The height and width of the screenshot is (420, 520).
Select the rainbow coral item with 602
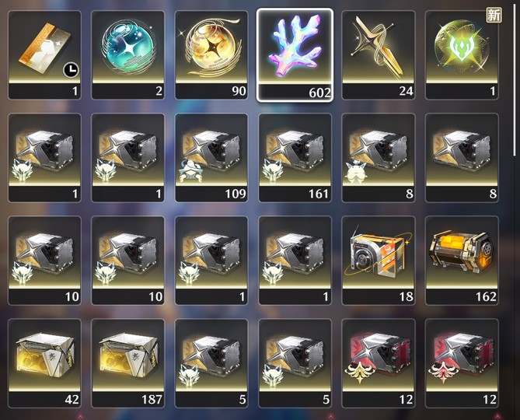[x=295, y=54]
